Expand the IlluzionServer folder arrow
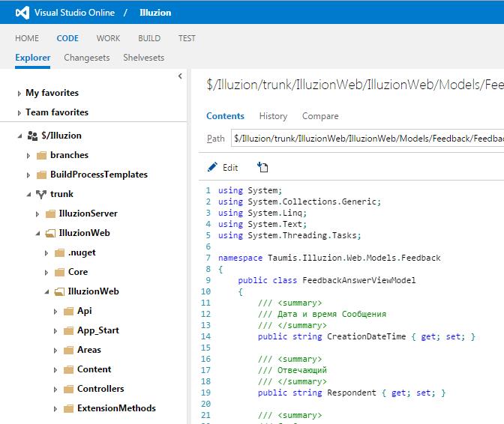 pos(37,214)
